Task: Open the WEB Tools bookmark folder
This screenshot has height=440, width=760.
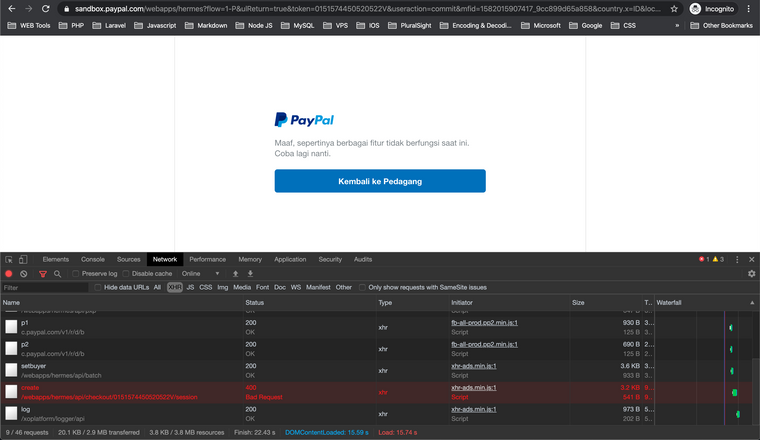Action: 29,25
